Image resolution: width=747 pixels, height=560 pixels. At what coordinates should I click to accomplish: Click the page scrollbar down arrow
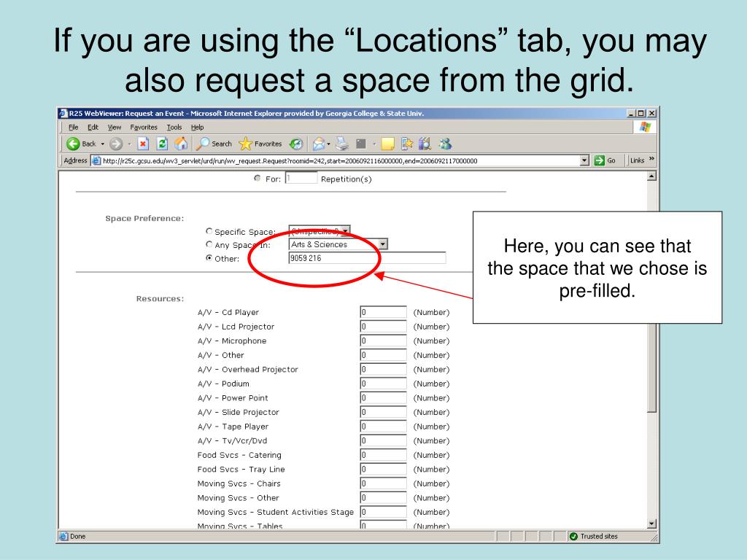click(651, 524)
